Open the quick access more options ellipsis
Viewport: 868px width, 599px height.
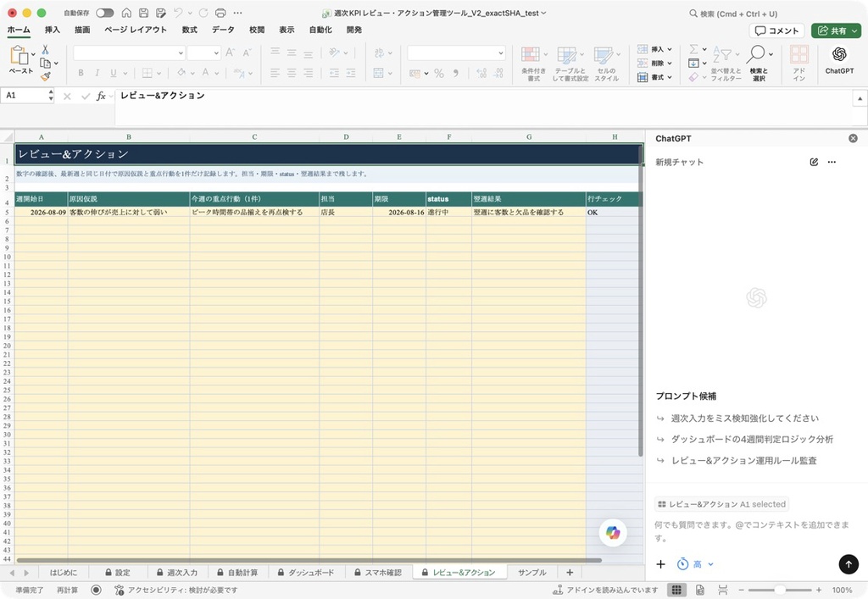pos(237,13)
